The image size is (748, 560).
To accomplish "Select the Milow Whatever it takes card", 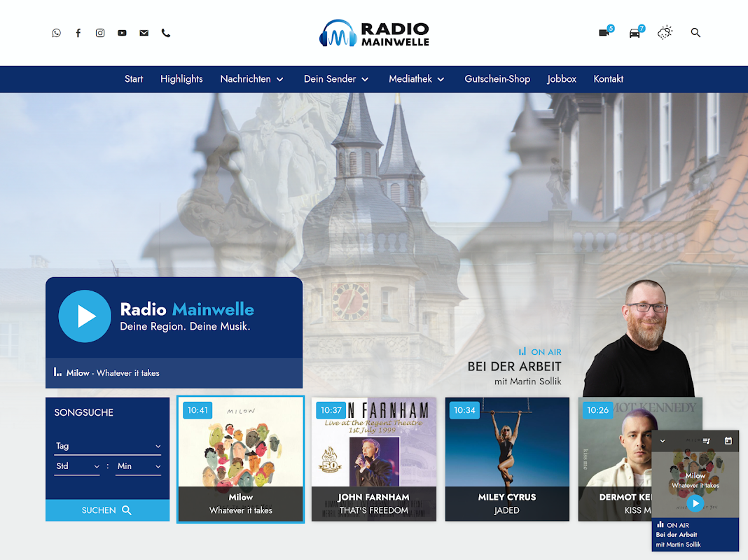I will [240, 459].
